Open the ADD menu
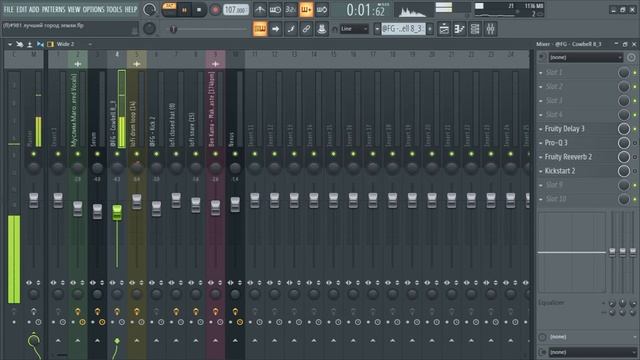This screenshot has width=640, height=360. tap(34, 9)
